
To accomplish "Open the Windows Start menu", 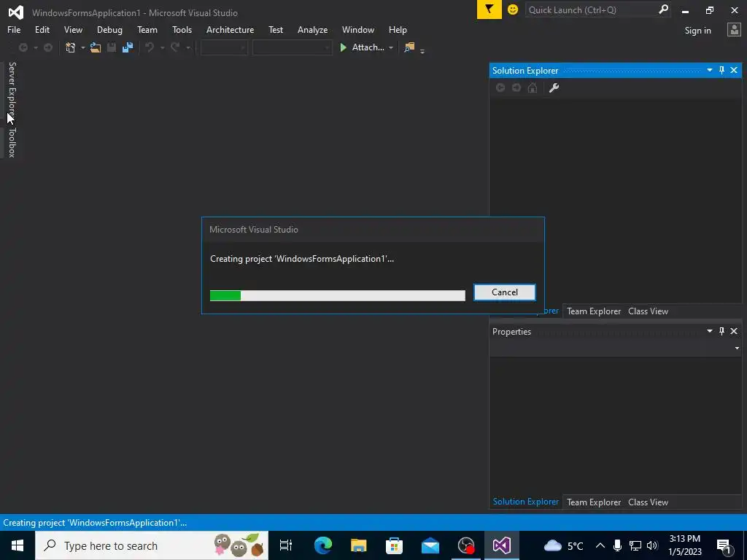I will pos(18,545).
